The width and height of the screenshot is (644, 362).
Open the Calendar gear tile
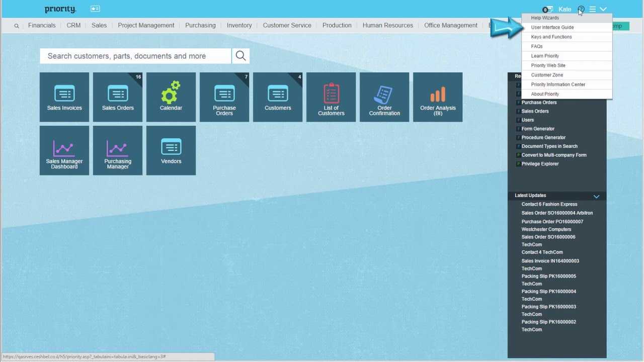(x=171, y=97)
